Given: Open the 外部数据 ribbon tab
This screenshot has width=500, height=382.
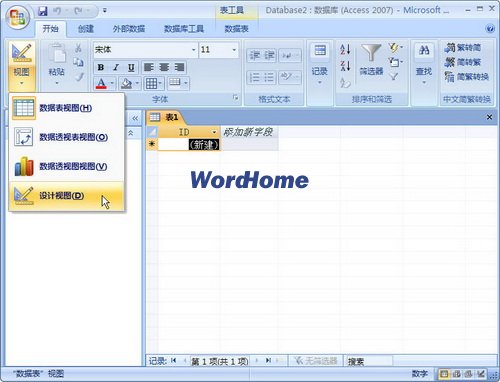Looking at the screenshot, I should (x=129, y=29).
